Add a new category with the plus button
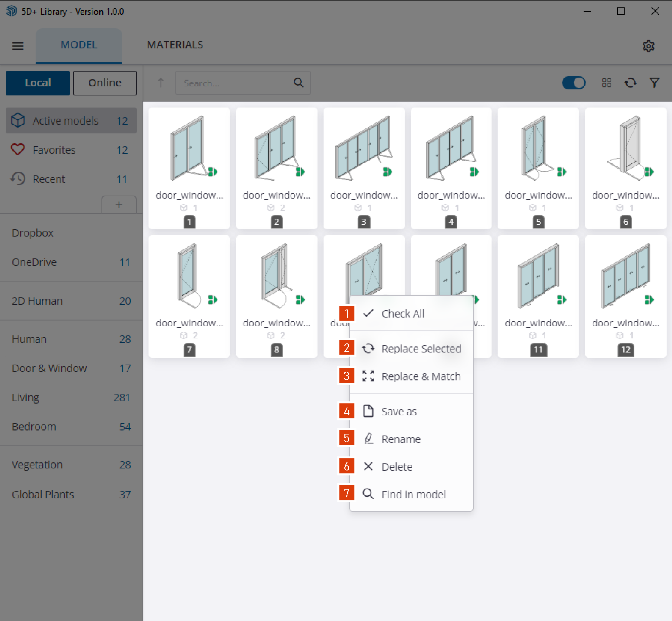The width and height of the screenshot is (672, 621). pos(119,205)
